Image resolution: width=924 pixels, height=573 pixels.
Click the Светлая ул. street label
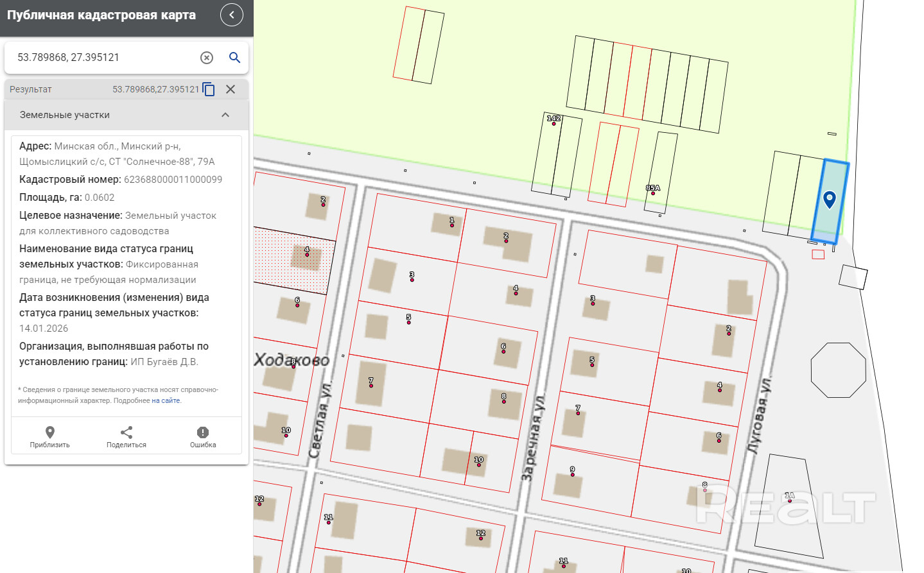click(320, 420)
